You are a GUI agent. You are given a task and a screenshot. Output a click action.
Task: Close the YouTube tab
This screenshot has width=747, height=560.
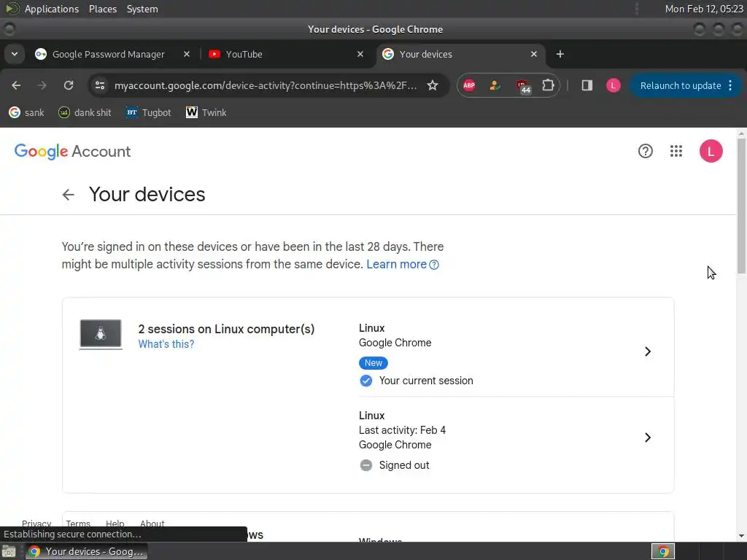pos(360,54)
